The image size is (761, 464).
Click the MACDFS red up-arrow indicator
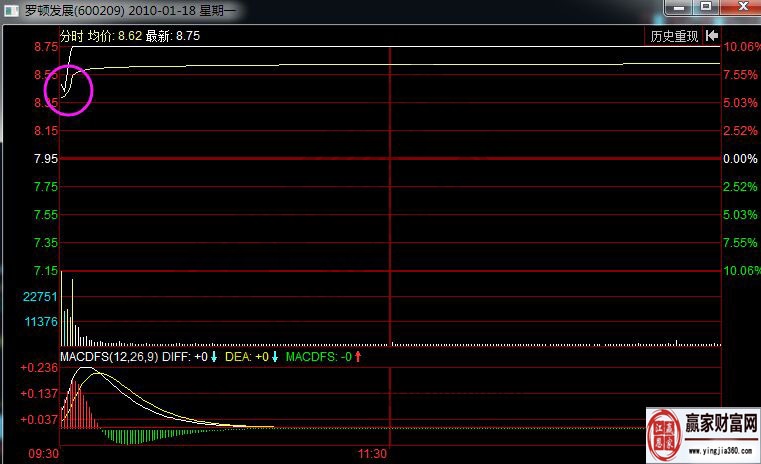coord(358,357)
